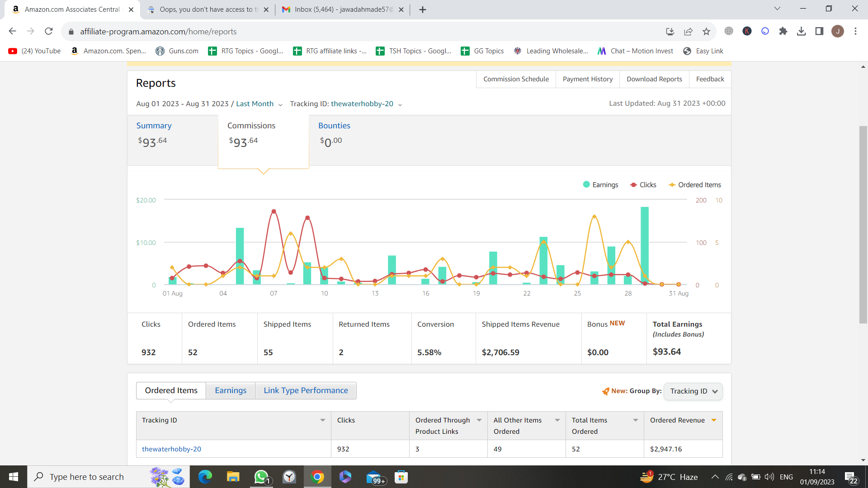Close the Amazon Associates Central tab
Viewport: 868px width, 488px height.
pos(131,9)
